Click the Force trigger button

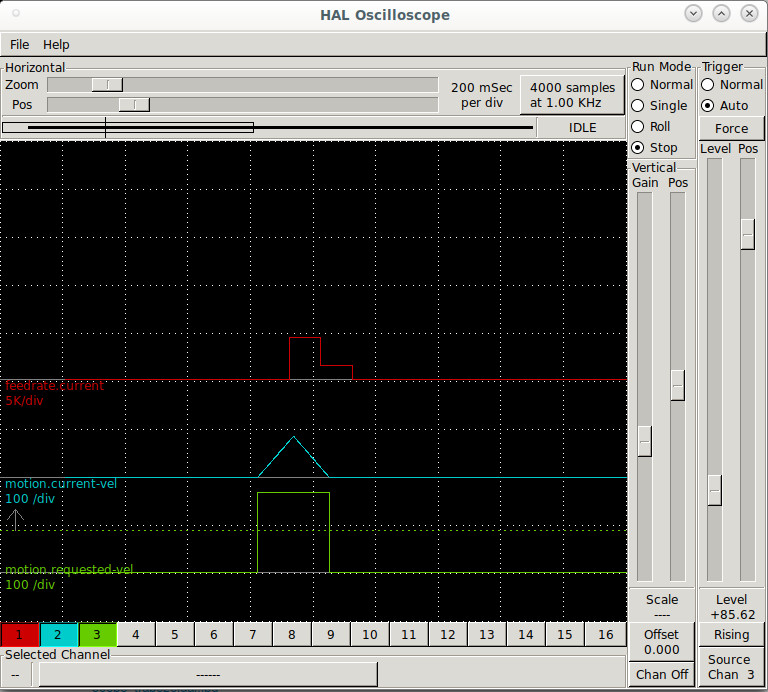pyautogui.click(x=731, y=128)
